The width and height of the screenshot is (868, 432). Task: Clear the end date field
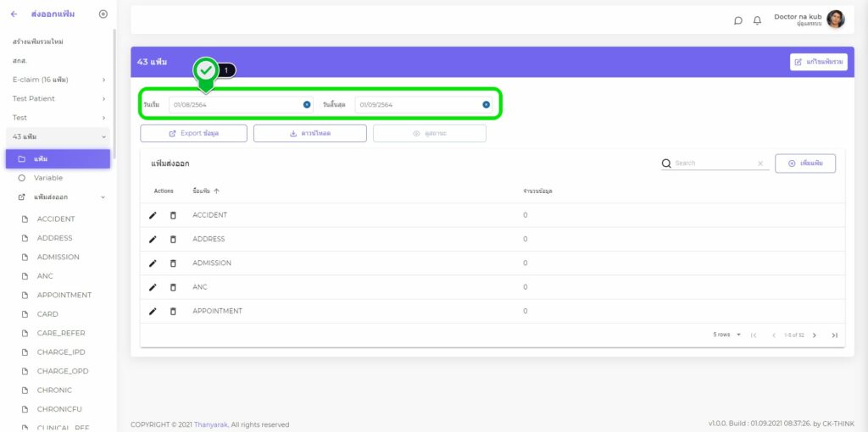[x=486, y=104]
